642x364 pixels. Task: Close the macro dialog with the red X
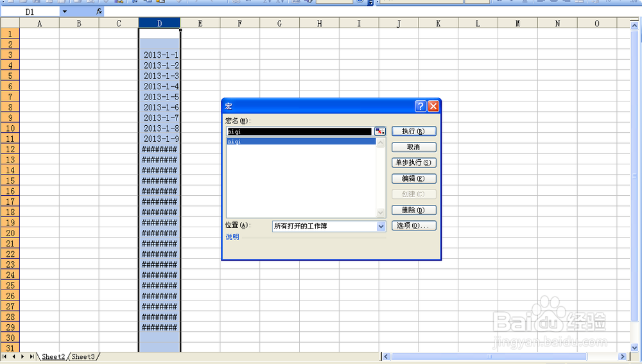click(433, 106)
